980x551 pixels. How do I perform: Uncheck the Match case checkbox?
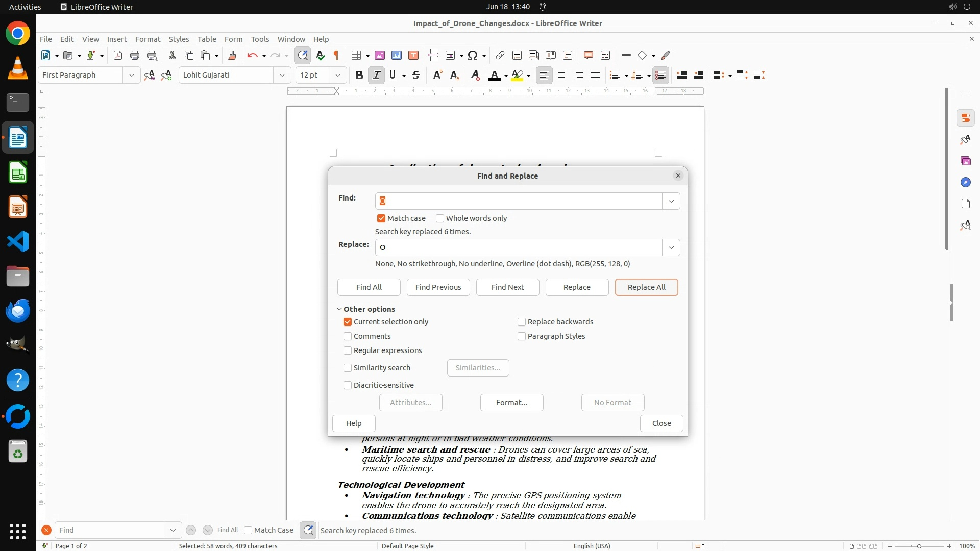[x=381, y=218]
